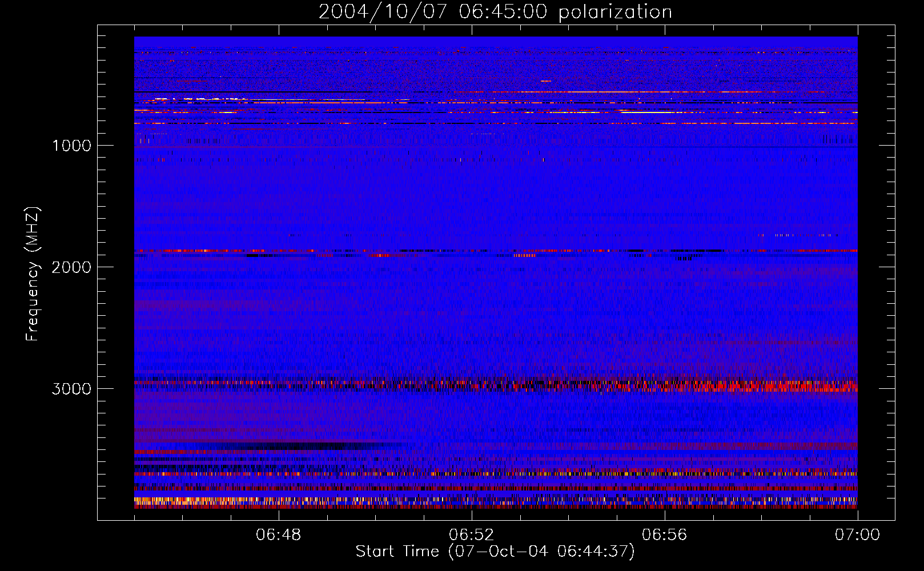The height and width of the screenshot is (571, 924).
Task: Click the 06:52 time axis label
Action: click(x=472, y=535)
